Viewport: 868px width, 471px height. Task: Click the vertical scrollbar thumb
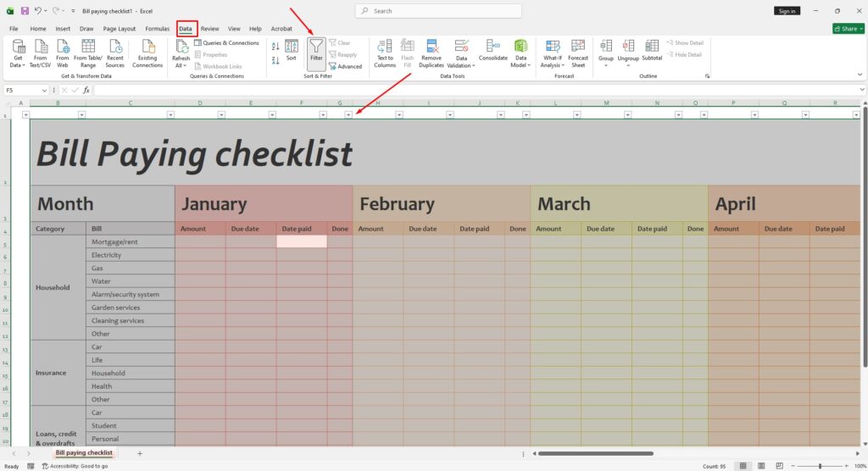point(864,238)
